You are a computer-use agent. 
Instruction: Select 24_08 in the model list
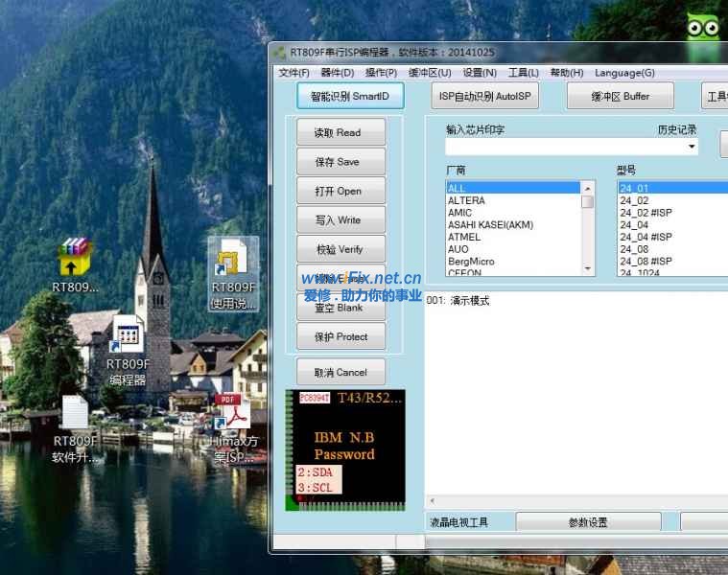(x=672, y=249)
